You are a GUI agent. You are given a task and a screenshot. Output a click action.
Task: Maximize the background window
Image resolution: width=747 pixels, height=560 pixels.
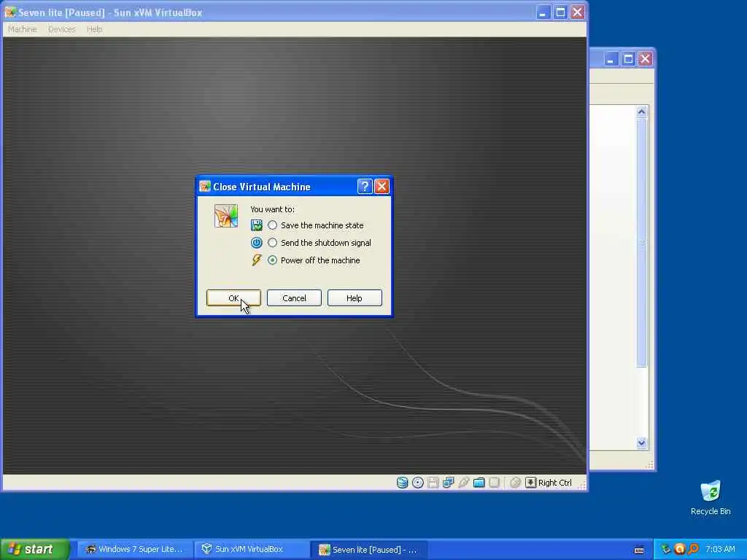pos(628,59)
